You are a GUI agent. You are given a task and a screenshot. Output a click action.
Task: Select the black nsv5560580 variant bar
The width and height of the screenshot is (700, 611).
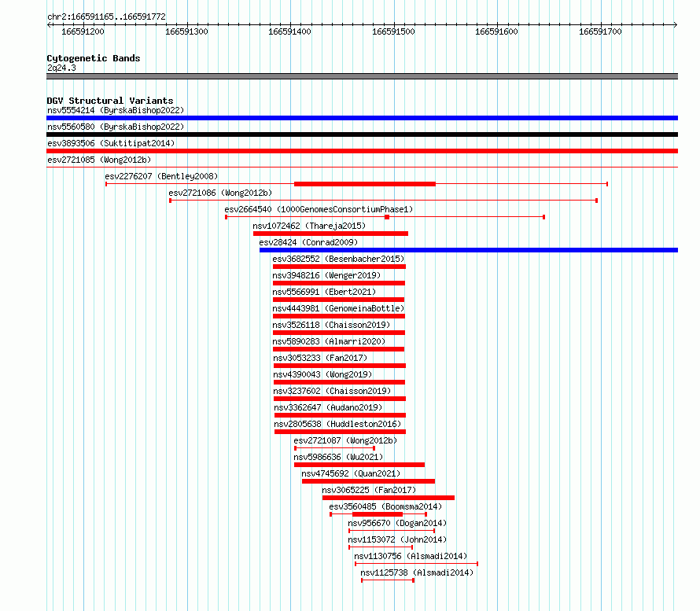362,134
